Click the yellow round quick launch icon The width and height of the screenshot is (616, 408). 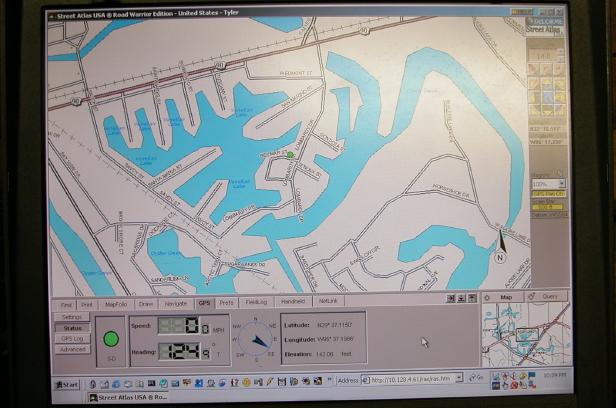(246, 382)
